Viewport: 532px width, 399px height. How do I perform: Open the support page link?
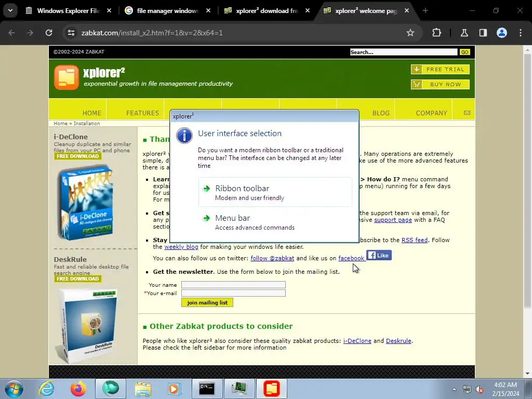pyautogui.click(x=393, y=220)
